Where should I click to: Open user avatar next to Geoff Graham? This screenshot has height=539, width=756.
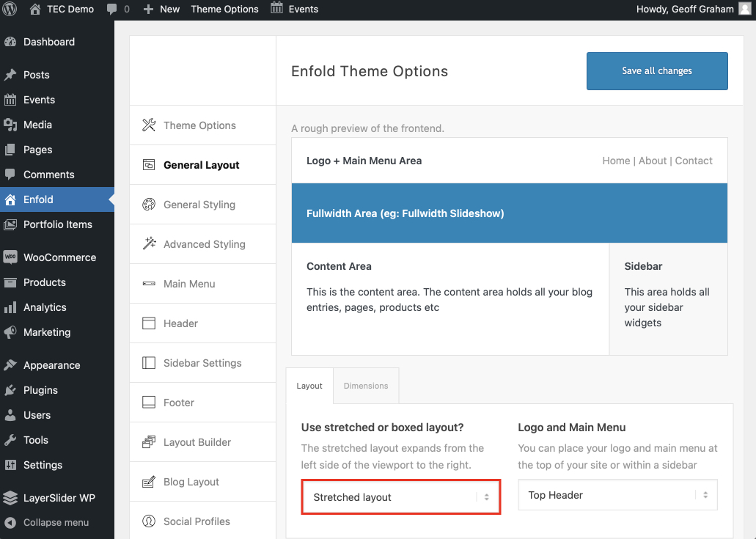745,9
